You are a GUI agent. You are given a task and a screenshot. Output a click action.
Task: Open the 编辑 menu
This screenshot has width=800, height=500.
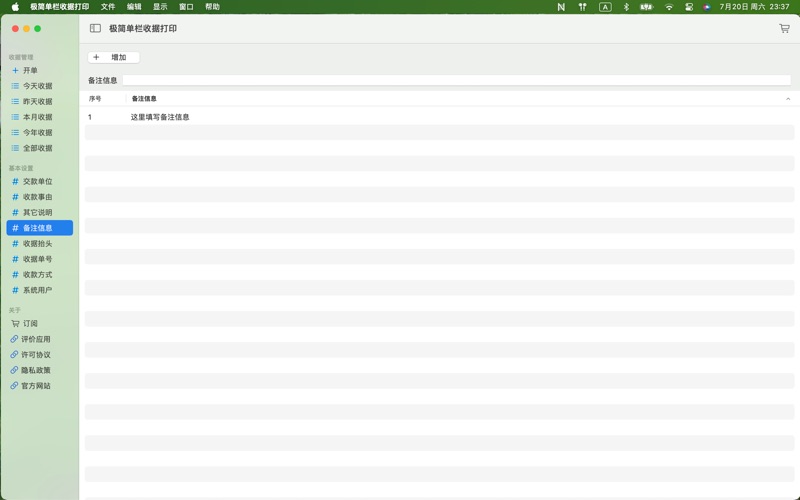point(134,7)
